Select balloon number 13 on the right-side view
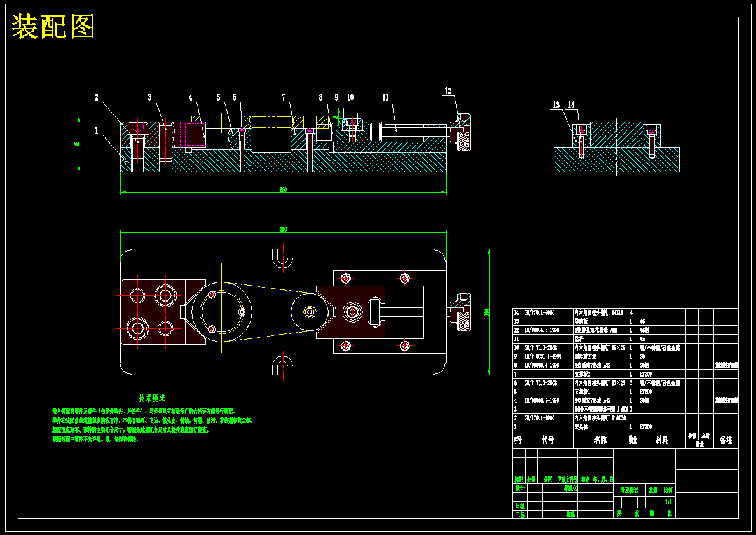Image resolution: width=756 pixels, height=535 pixels. pos(556,105)
